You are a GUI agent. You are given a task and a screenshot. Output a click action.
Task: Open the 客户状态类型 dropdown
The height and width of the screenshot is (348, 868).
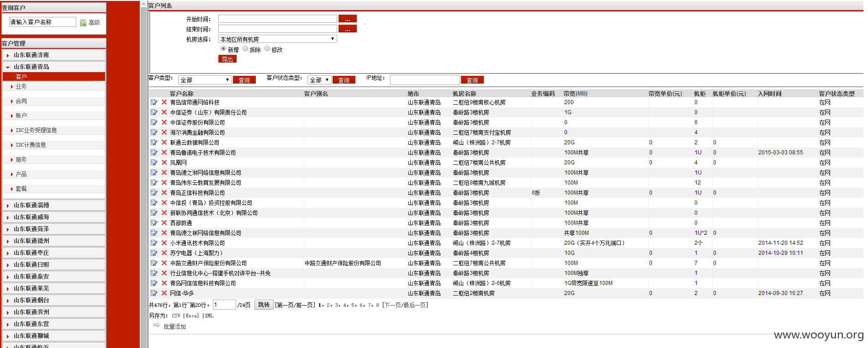(319, 80)
